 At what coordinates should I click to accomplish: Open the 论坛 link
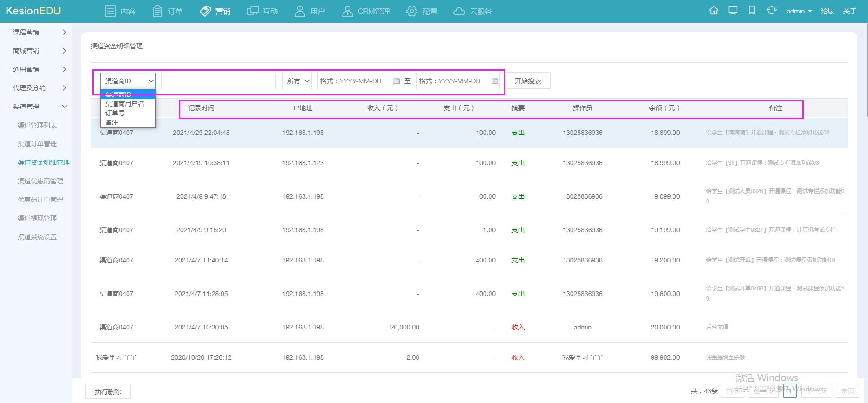click(827, 11)
